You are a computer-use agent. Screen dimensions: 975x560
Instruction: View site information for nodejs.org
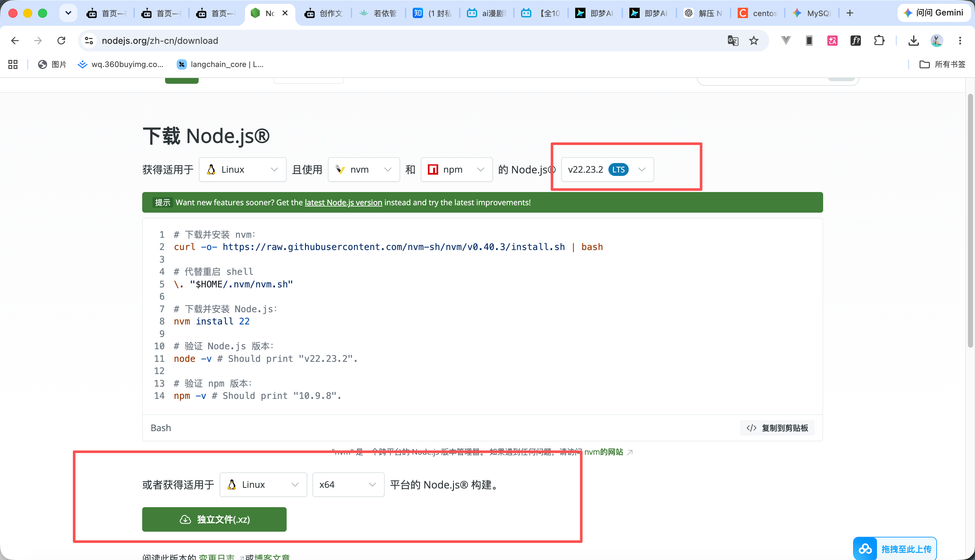pos(89,40)
